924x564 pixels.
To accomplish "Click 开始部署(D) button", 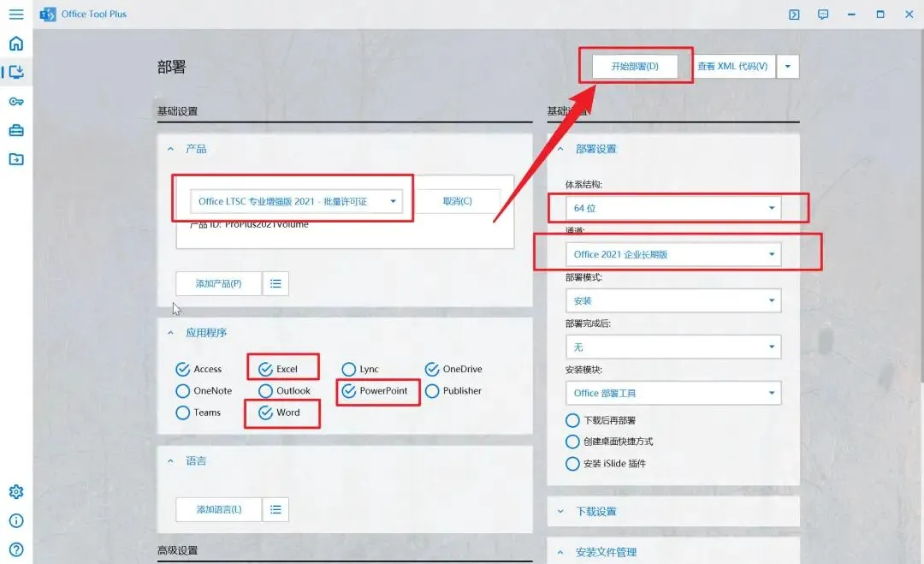I will pos(635,67).
